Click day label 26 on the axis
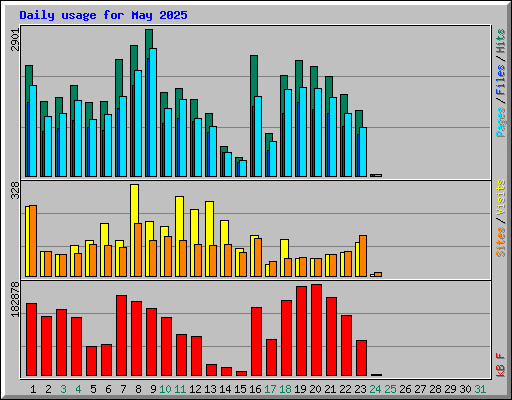 click(x=405, y=389)
